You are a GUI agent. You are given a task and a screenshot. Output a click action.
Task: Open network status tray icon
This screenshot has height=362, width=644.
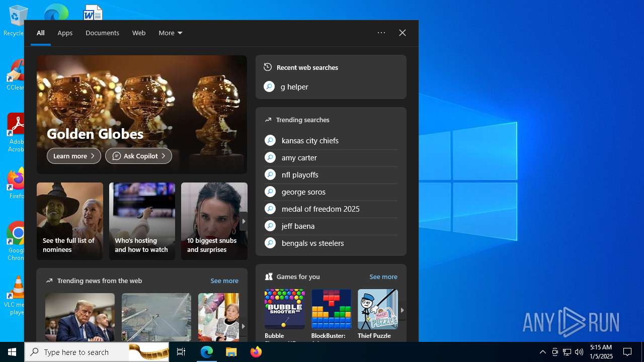pos(567,352)
